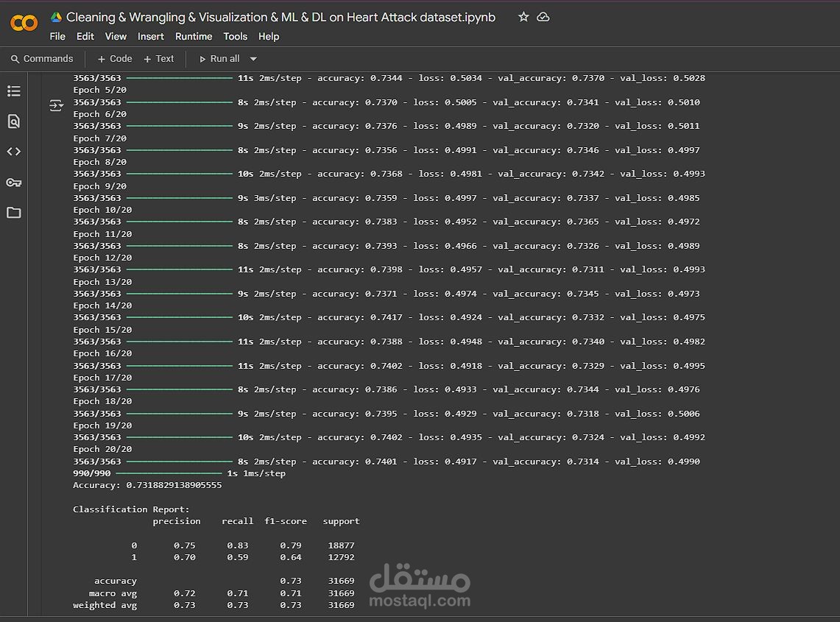The image size is (840, 622).
Task: Click val_accuracy 0.7314 in last epoch row
Action: pyautogui.click(x=583, y=462)
